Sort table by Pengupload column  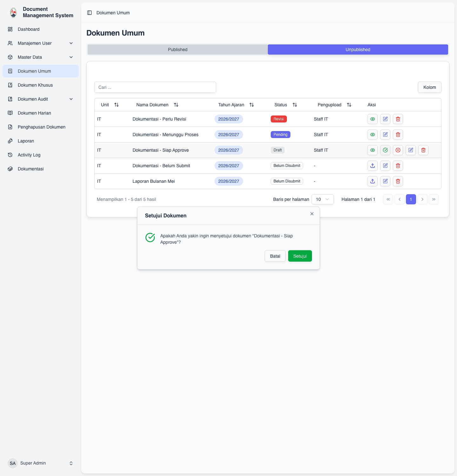[334, 105]
